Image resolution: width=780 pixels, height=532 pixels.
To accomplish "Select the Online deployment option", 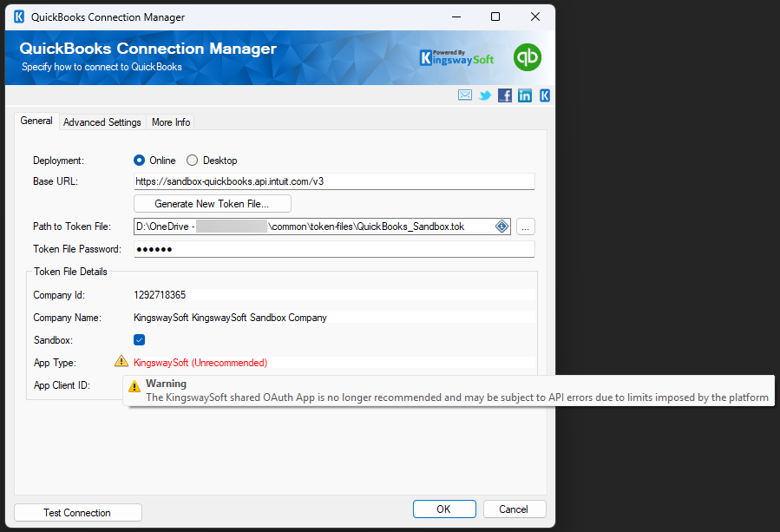I will (x=139, y=160).
